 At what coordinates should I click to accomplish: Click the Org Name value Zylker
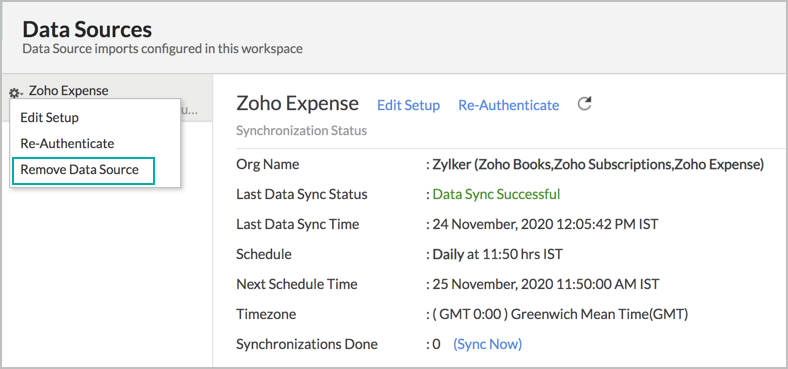[x=598, y=164]
